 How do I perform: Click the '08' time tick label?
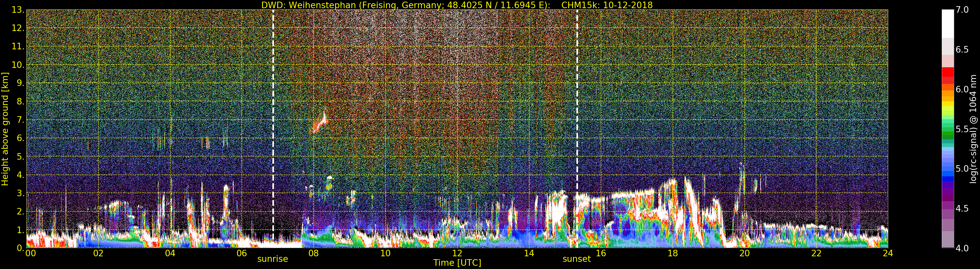click(x=313, y=253)
